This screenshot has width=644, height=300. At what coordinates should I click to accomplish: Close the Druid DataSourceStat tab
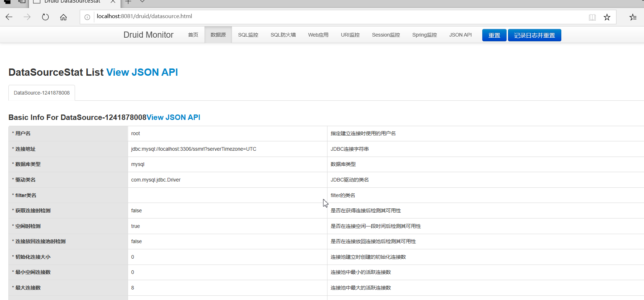[113, 1]
